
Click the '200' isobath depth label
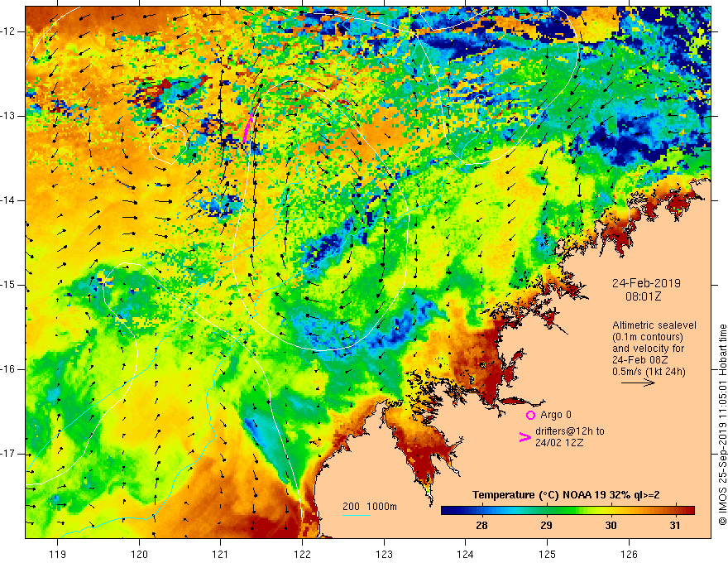coord(351,507)
